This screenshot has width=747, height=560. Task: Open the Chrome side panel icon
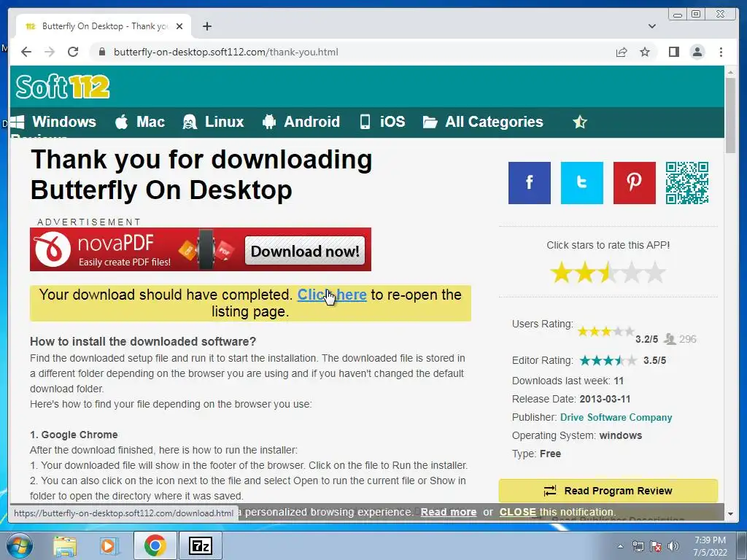tap(673, 52)
